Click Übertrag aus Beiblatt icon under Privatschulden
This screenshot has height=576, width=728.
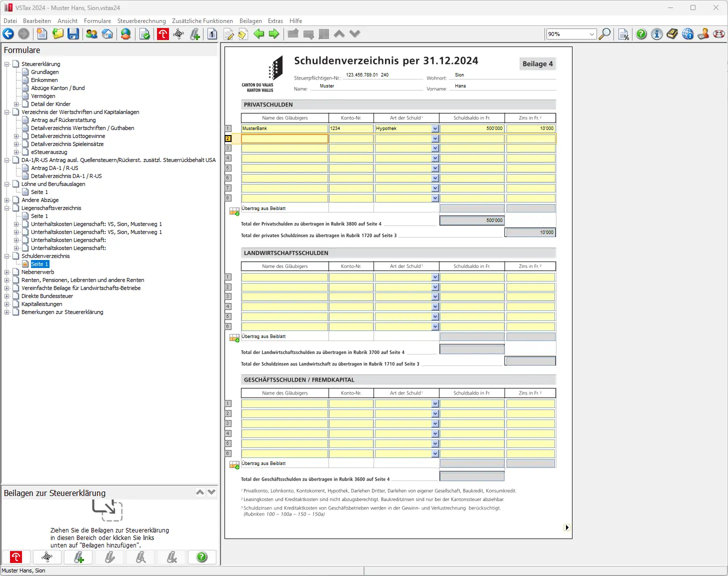[x=234, y=211]
